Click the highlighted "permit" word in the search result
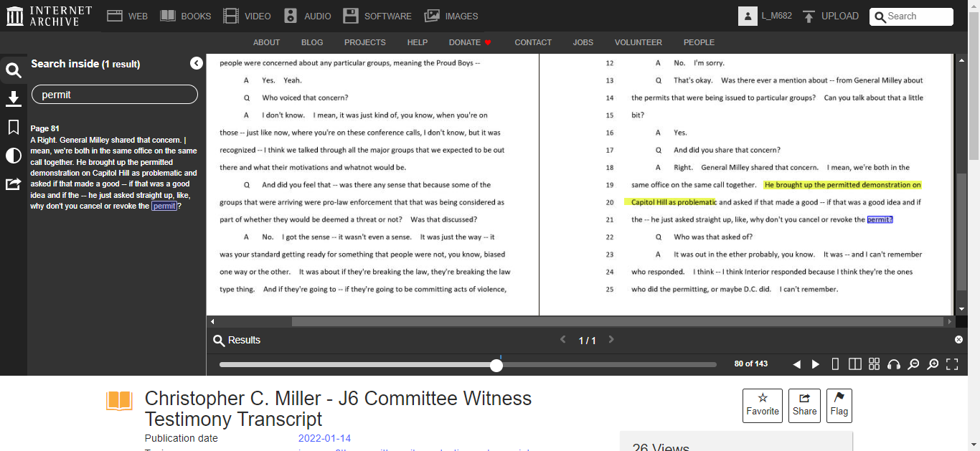The height and width of the screenshot is (451, 980). [x=164, y=206]
